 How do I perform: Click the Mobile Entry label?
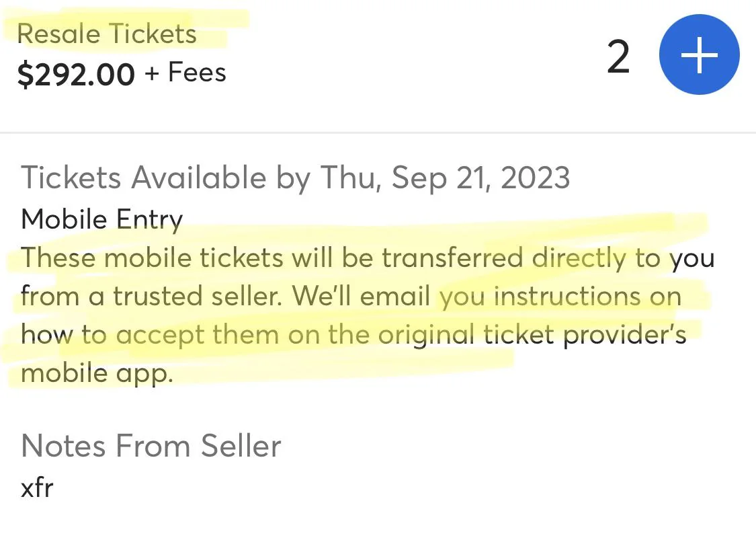[x=101, y=219]
